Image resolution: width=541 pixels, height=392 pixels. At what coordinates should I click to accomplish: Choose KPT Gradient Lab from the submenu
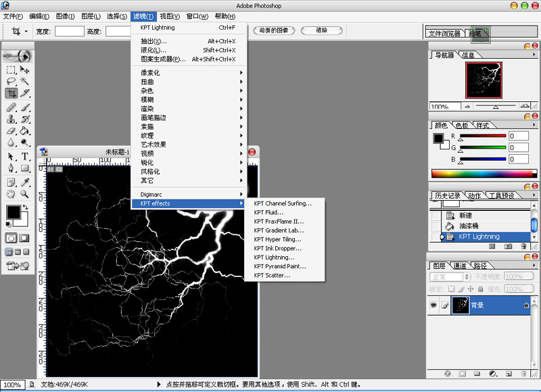(284, 230)
